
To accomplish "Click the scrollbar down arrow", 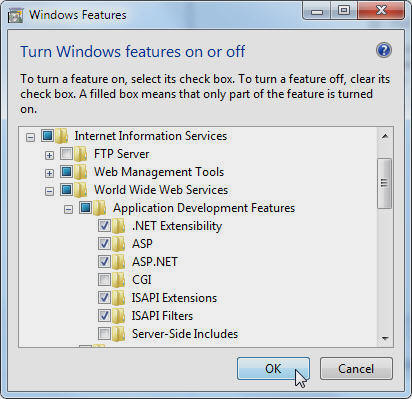I will (385, 338).
